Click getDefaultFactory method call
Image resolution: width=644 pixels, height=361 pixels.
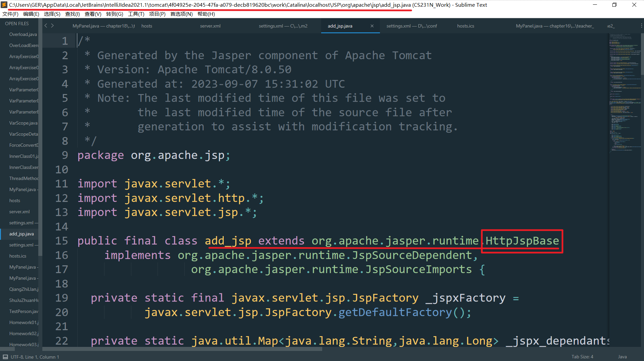pos(395,312)
